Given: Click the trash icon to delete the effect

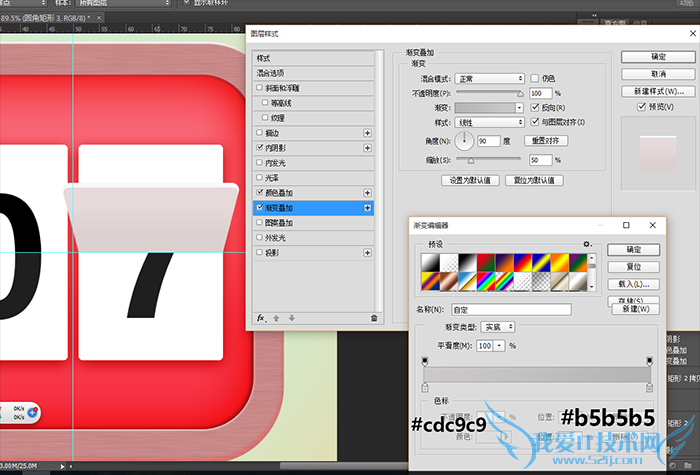Looking at the screenshot, I should (374, 318).
